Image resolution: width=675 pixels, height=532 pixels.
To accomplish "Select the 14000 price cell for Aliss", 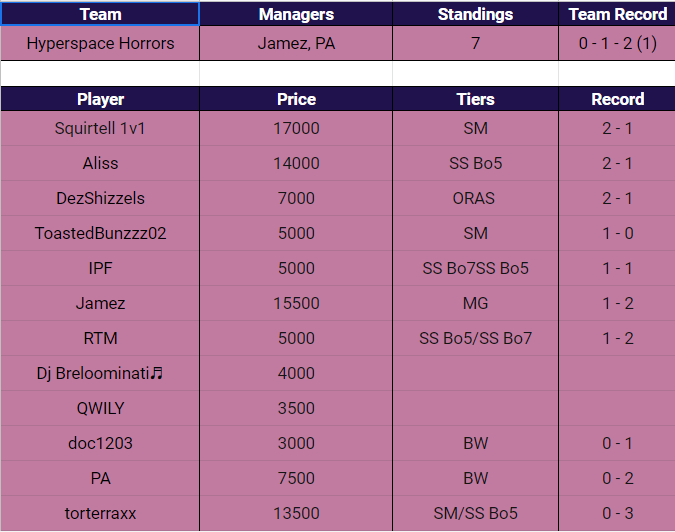I will [x=296, y=164].
